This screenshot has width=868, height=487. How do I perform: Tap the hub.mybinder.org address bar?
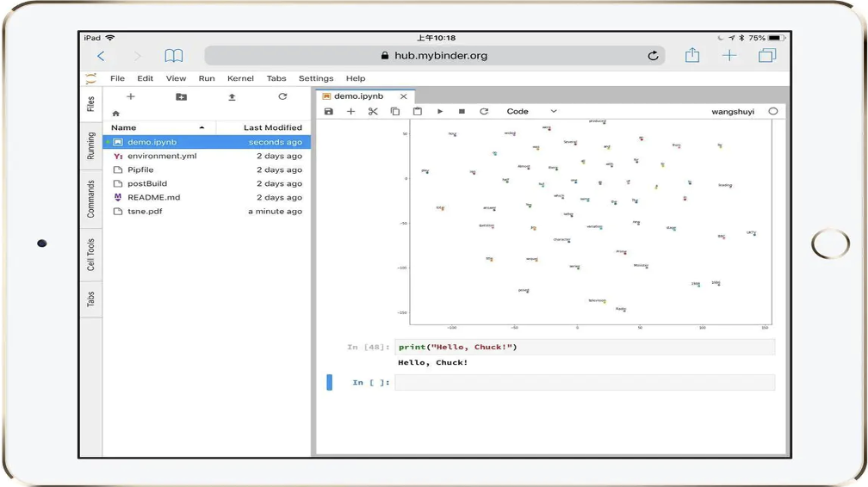[435, 55]
